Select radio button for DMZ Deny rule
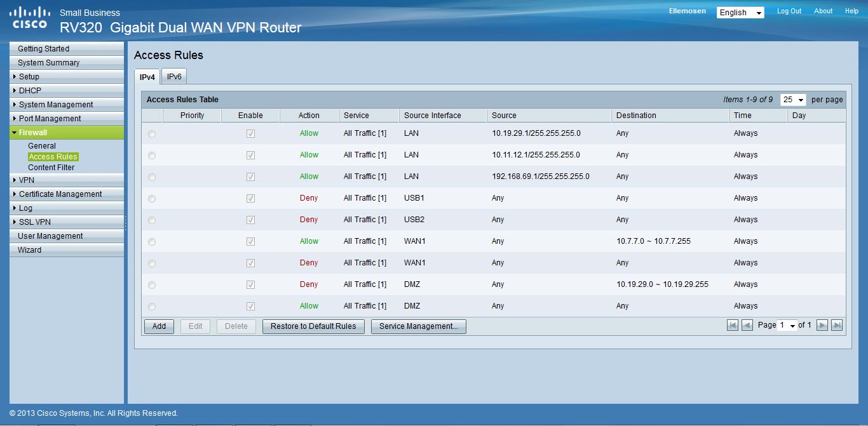The width and height of the screenshot is (868, 426). [151, 285]
